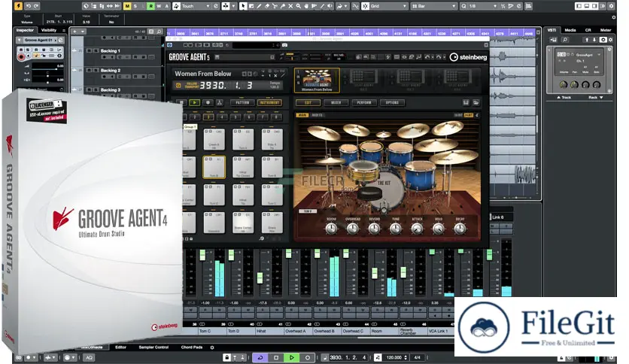
Task: Open the Media tab in right zone
Action: (570, 30)
